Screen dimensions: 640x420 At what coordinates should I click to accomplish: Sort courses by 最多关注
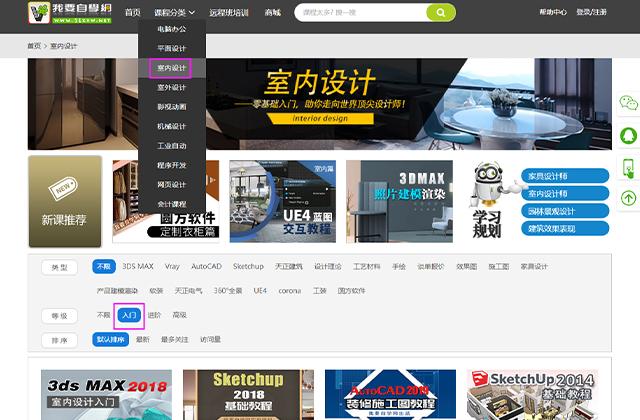[175, 339]
